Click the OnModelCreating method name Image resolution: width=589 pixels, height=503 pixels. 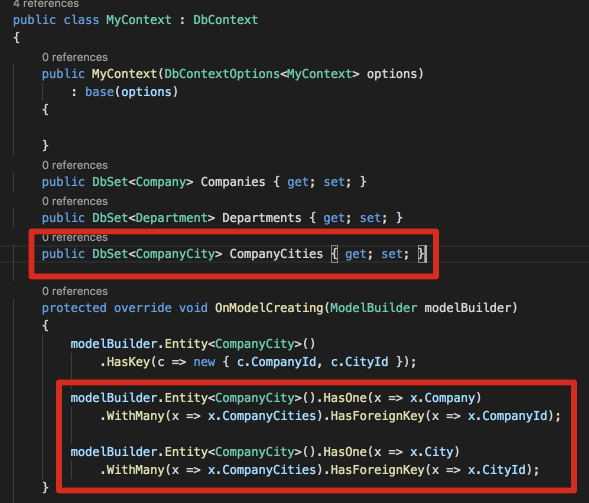pos(269,308)
